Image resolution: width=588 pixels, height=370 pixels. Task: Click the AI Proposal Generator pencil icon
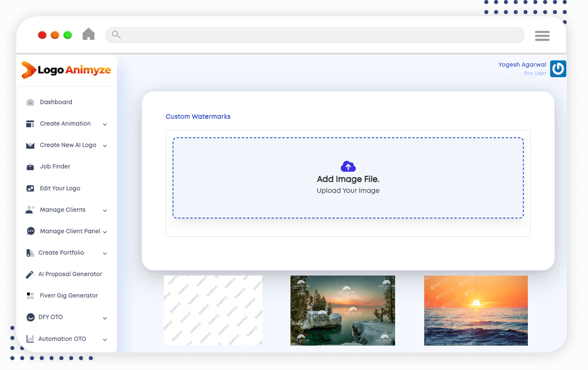click(30, 275)
